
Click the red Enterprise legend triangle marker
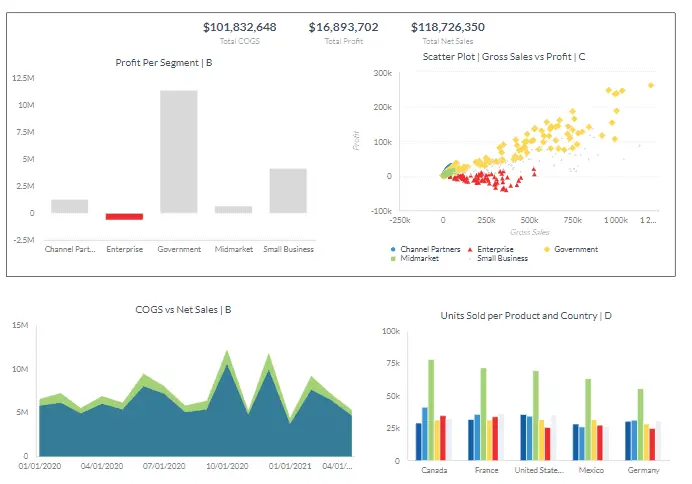pos(470,249)
